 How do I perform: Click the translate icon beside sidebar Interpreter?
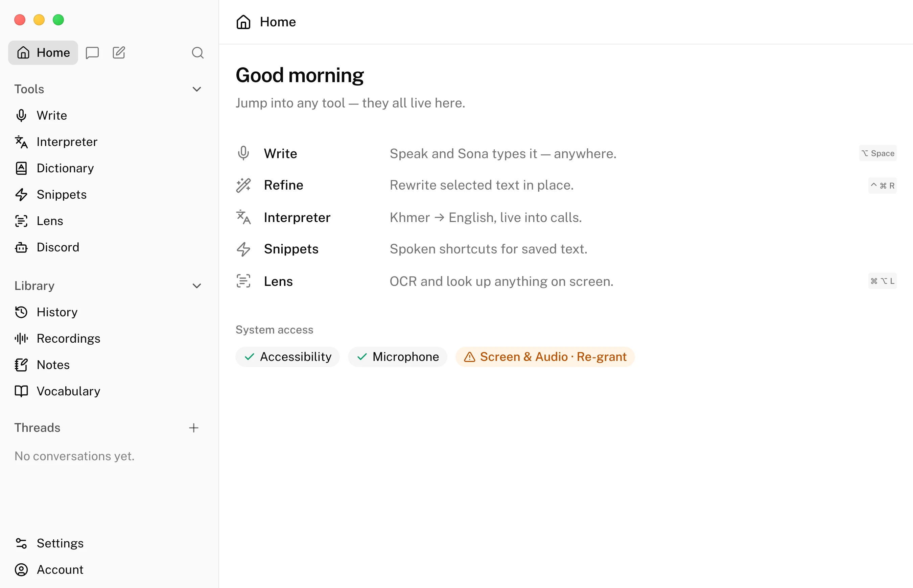click(x=21, y=142)
